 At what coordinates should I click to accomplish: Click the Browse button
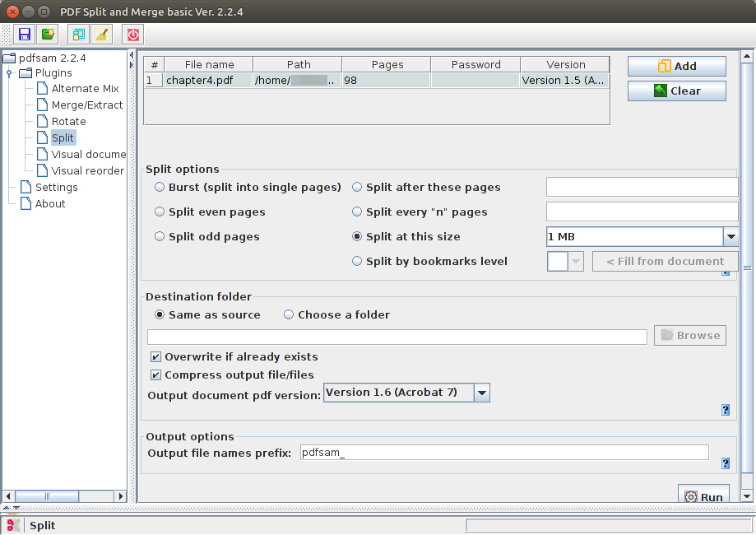point(690,335)
